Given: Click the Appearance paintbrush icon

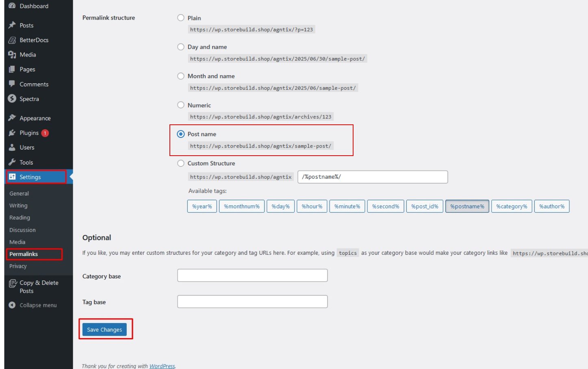Looking at the screenshot, I should (x=12, y=118).
